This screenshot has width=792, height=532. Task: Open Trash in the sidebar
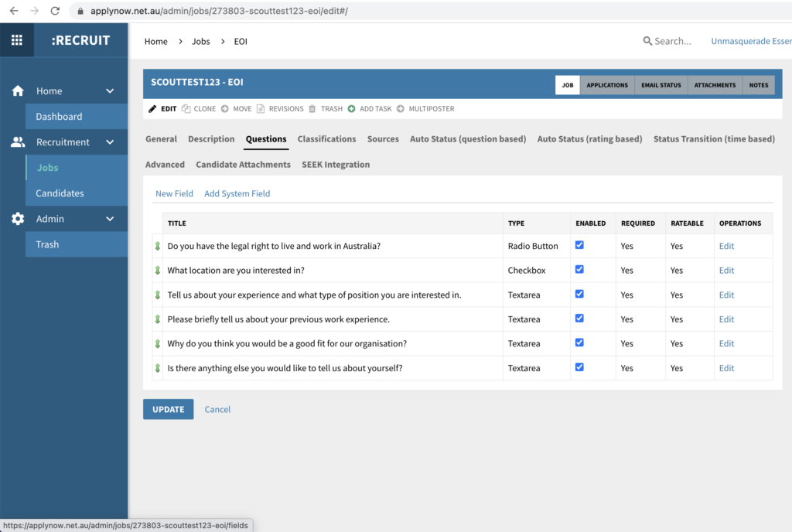tap(77, 244)
